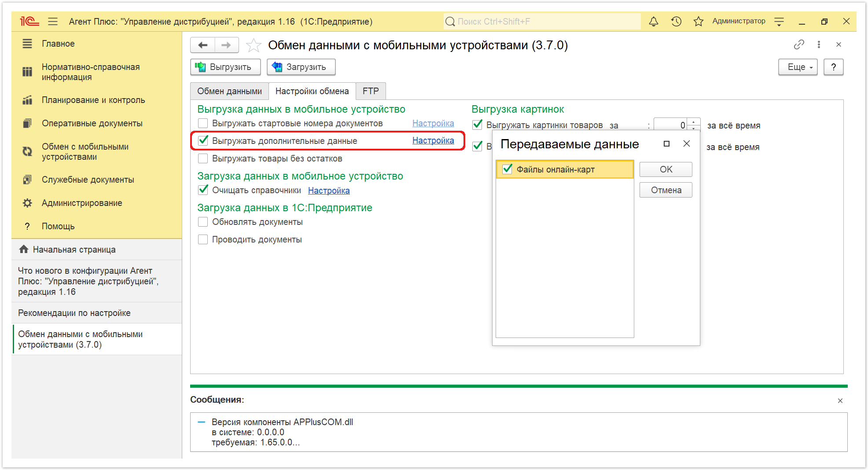
Task: Open Помощь section
Action: (96, 226)
